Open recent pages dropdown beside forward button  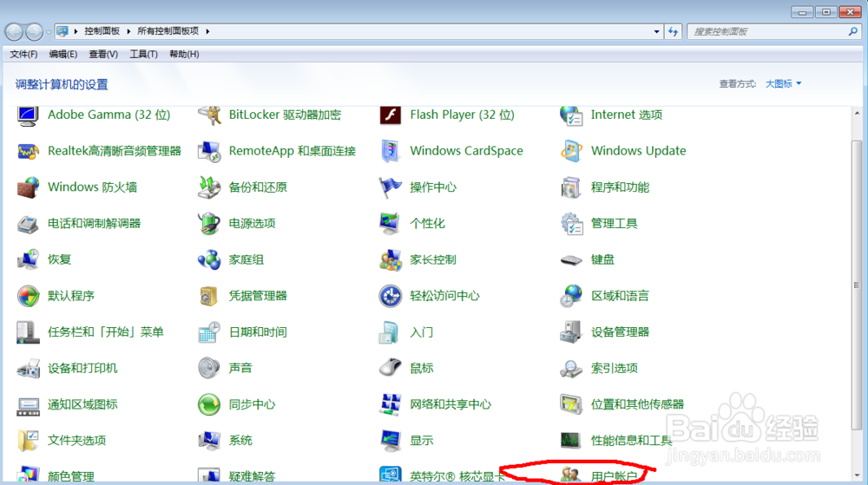(x=49, y=32)
